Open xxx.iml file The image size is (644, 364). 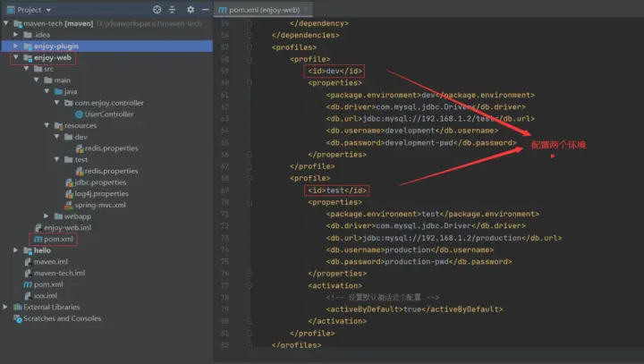pos(46,295)
